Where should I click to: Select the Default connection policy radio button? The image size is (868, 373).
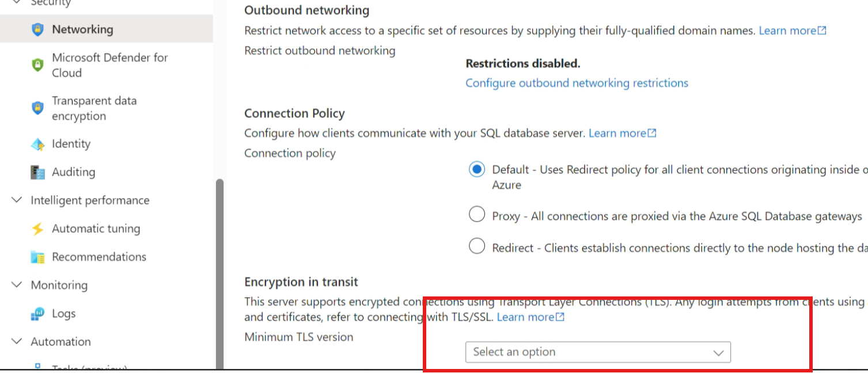tap(476, 170)
